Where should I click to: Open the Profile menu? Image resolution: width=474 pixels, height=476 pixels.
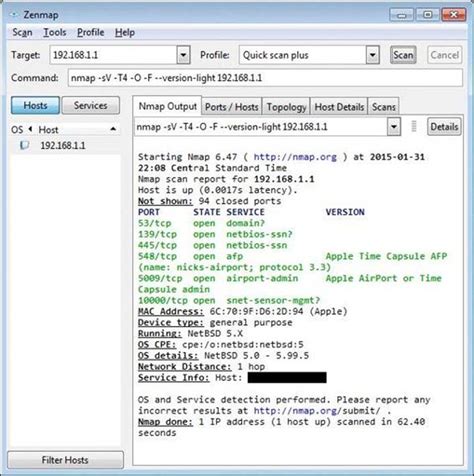click(x=90, y=32)
